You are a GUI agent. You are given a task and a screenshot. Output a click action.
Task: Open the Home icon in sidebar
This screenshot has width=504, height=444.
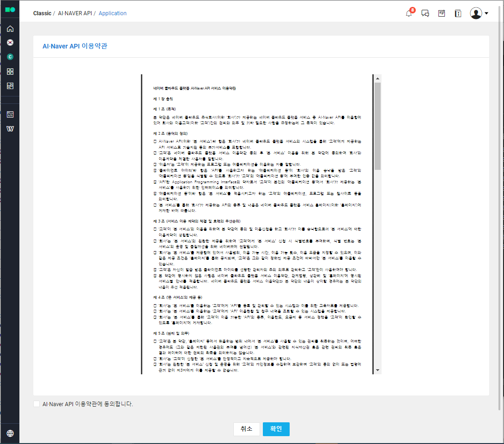(x=10, y=29)
